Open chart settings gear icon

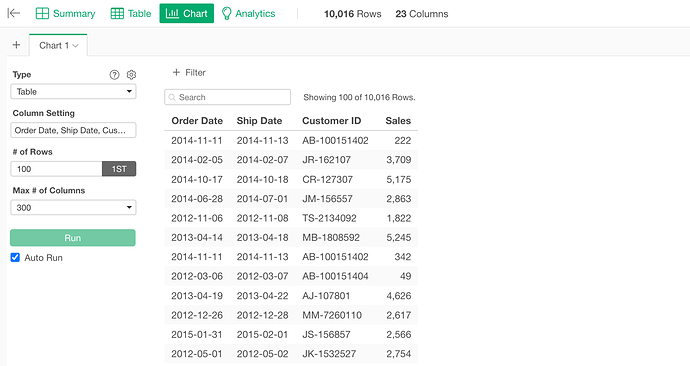(131, 75)
